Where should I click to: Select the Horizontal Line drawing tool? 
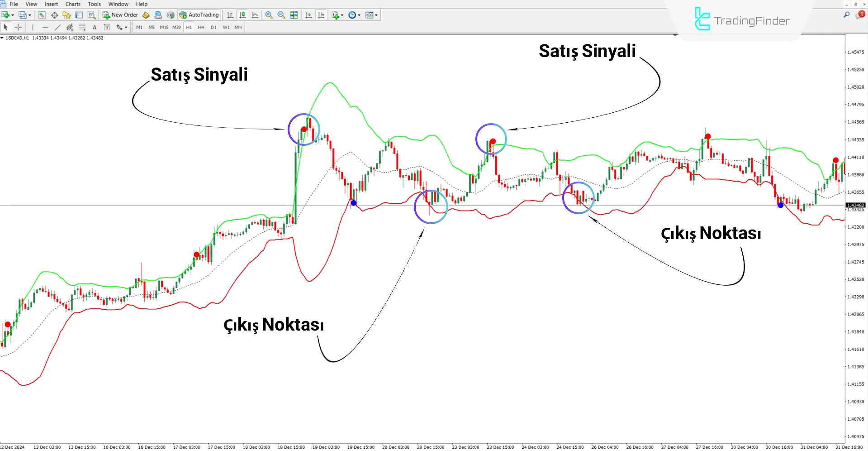pos(45,27)
